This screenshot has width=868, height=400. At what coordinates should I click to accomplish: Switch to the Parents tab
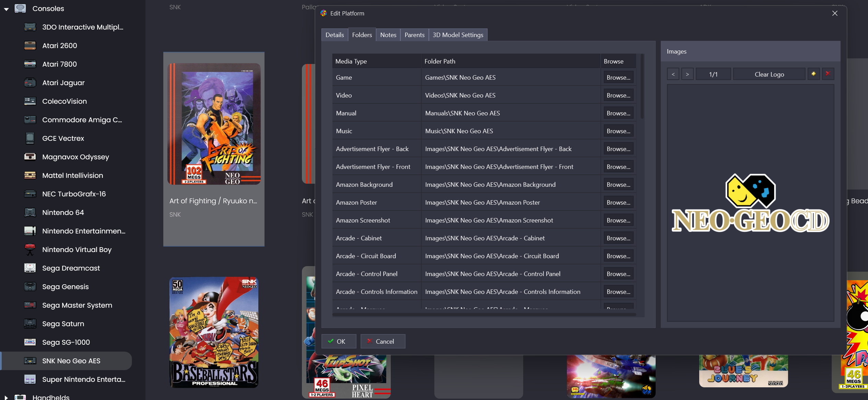point(414,35)
